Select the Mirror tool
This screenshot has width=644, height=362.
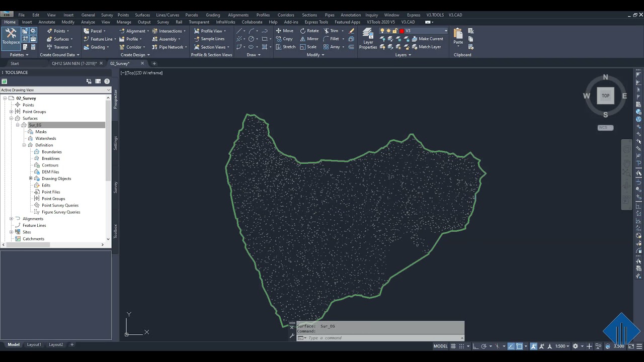coord(309,39)
